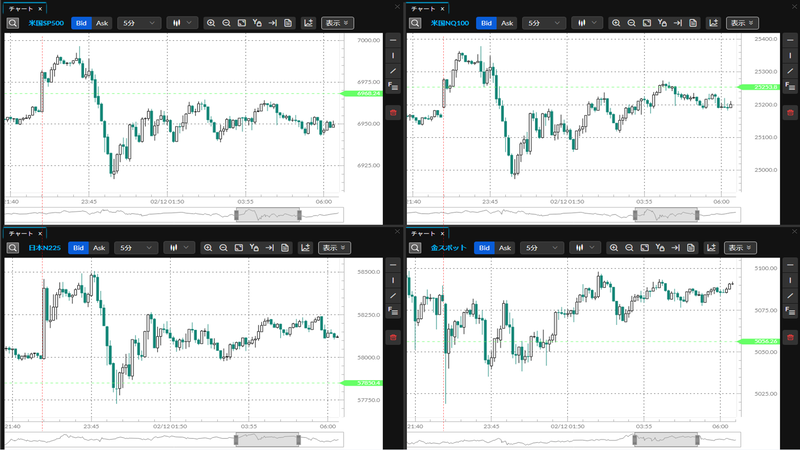
Task: Select horizontal line tool in the 米国SP500 panel
Action: click(393, 40)
